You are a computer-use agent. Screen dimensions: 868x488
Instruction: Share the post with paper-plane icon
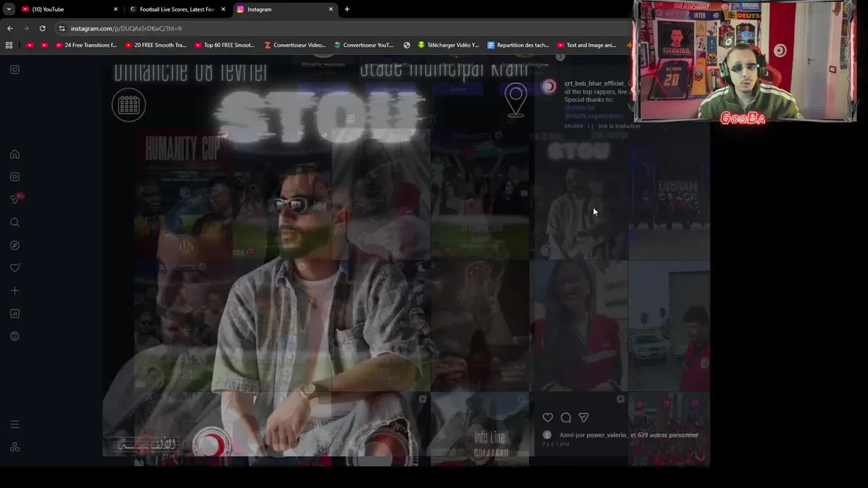584,418
